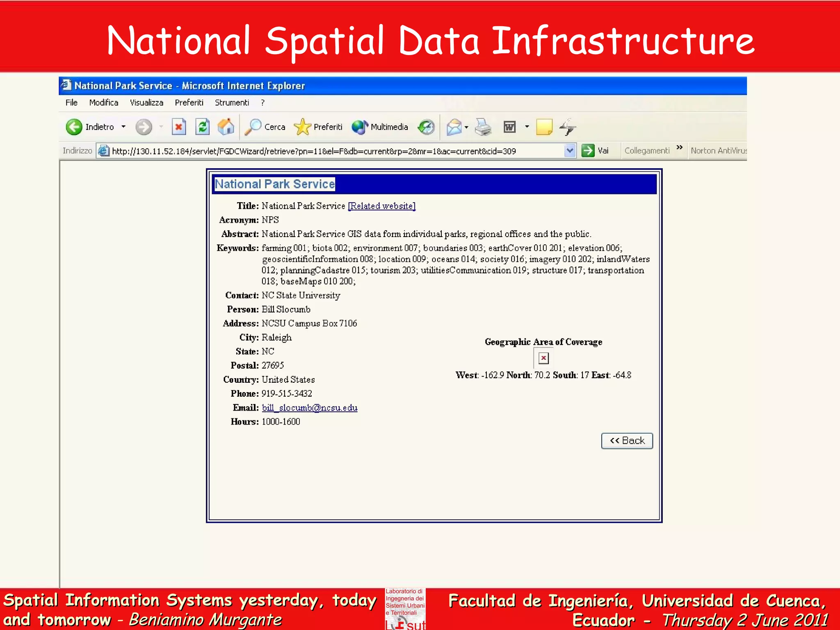Click the Norton AntiVirus toolbar

[x=719, y=151]
